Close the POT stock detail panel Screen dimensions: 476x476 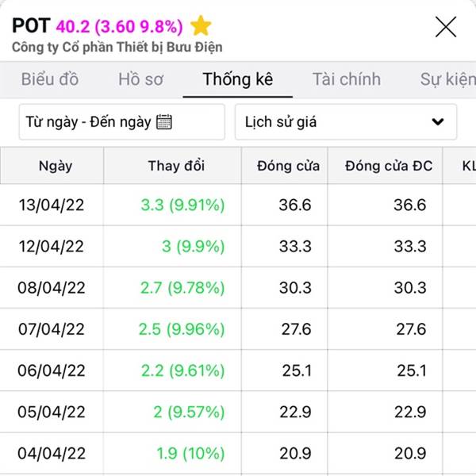click(446, 27)
